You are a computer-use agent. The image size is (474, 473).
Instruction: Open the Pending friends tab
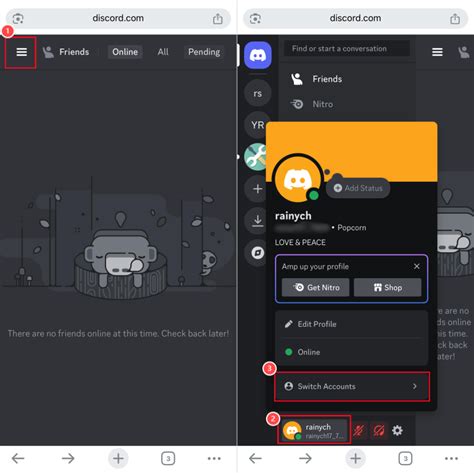pos(204,52)
